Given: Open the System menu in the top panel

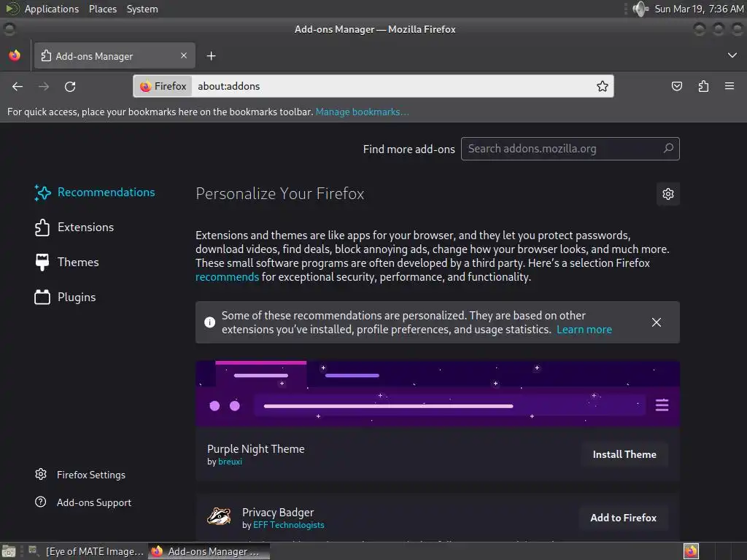Looking at the screenshot, I should coord(142,9).
